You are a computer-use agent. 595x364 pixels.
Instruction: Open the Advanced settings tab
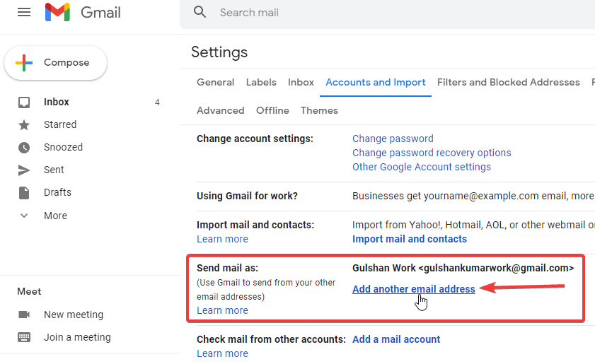[x=221, y=110]
